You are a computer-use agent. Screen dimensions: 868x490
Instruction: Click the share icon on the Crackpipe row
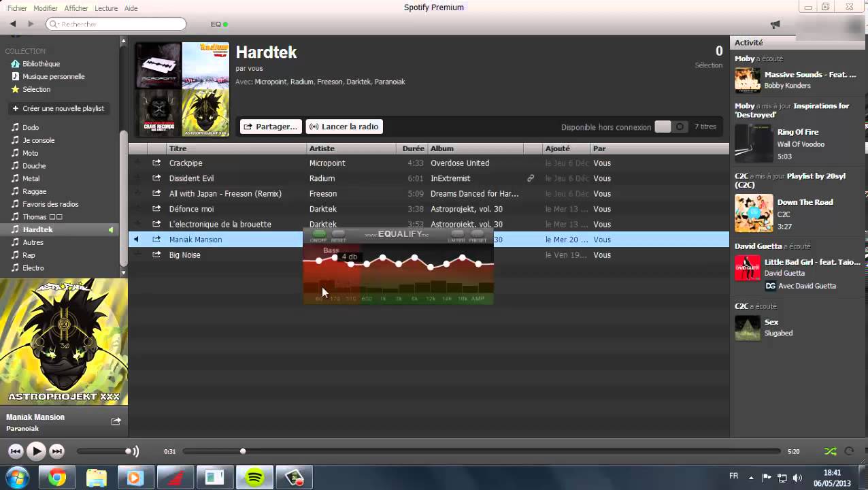coord(156,163)
